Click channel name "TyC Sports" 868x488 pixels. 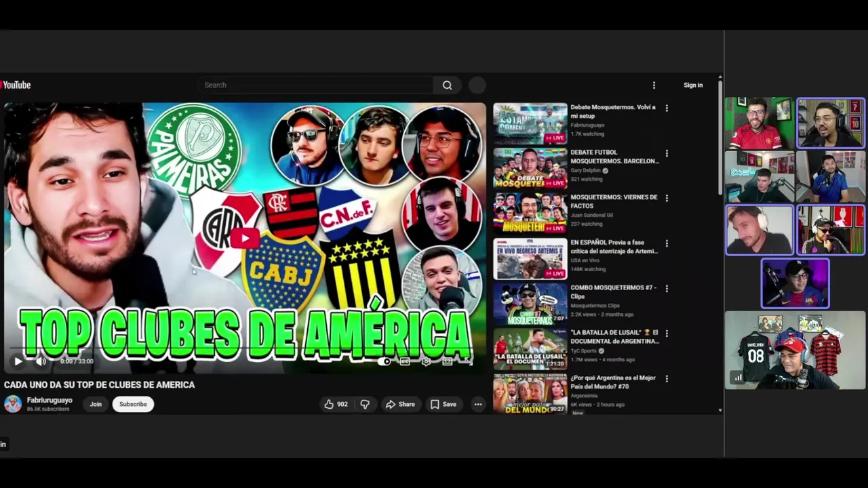click(584, 351)
